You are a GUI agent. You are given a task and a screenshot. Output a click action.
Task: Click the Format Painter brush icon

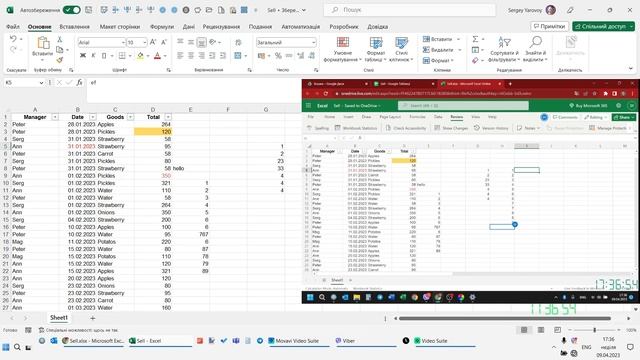pos(60,60)
